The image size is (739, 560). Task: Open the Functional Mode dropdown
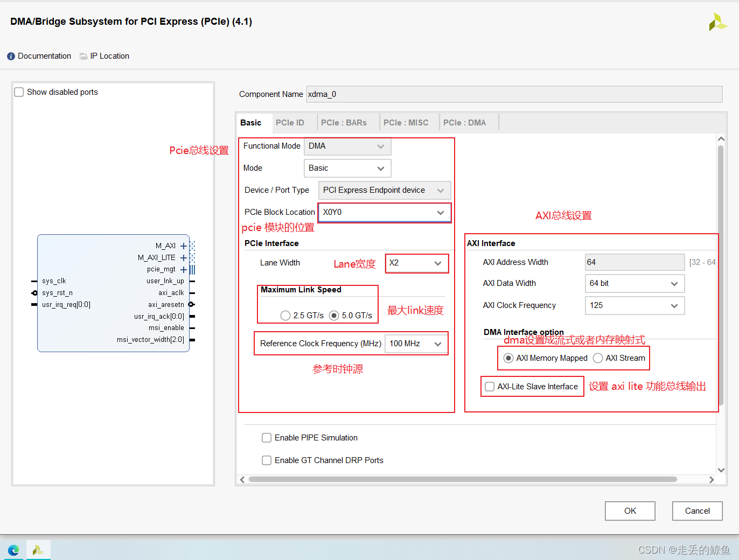(347, 146)
